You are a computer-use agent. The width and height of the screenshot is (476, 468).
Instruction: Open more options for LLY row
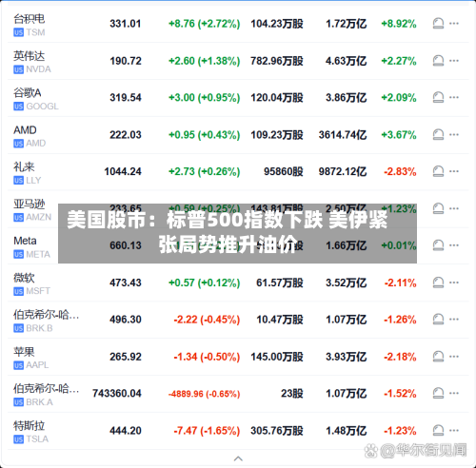pos(454,171)
